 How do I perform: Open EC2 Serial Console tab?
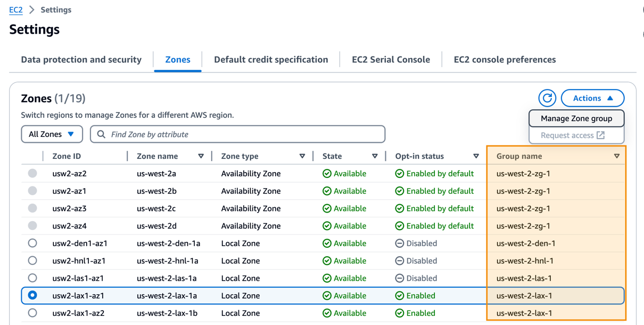(391, 60)
